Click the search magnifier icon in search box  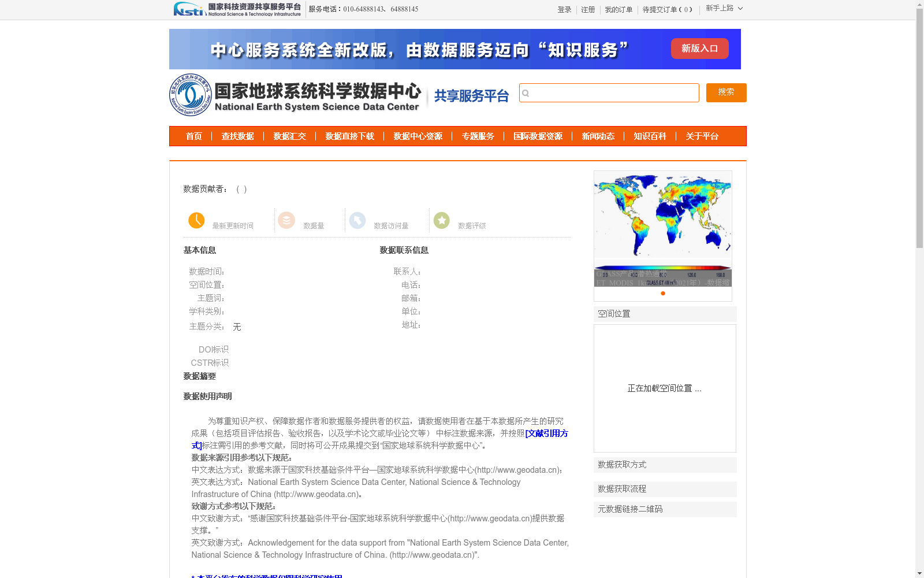[x=526, y=93]
